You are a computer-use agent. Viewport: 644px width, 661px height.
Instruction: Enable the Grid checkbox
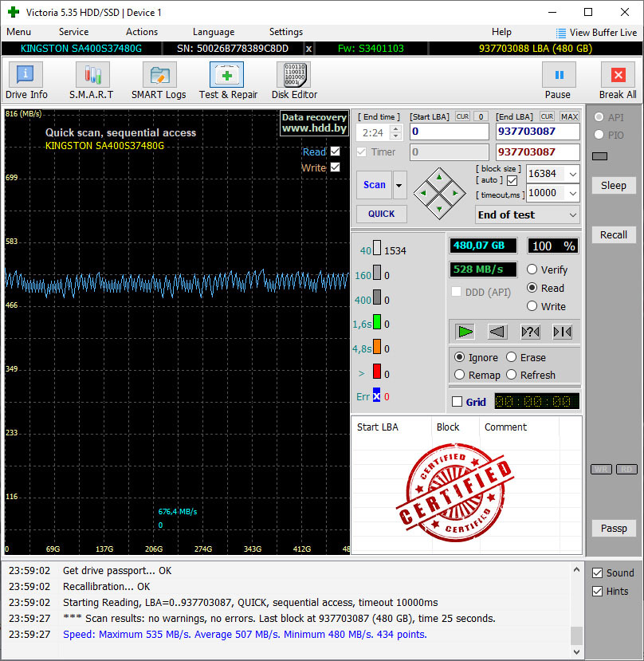[x=457, y=402]
